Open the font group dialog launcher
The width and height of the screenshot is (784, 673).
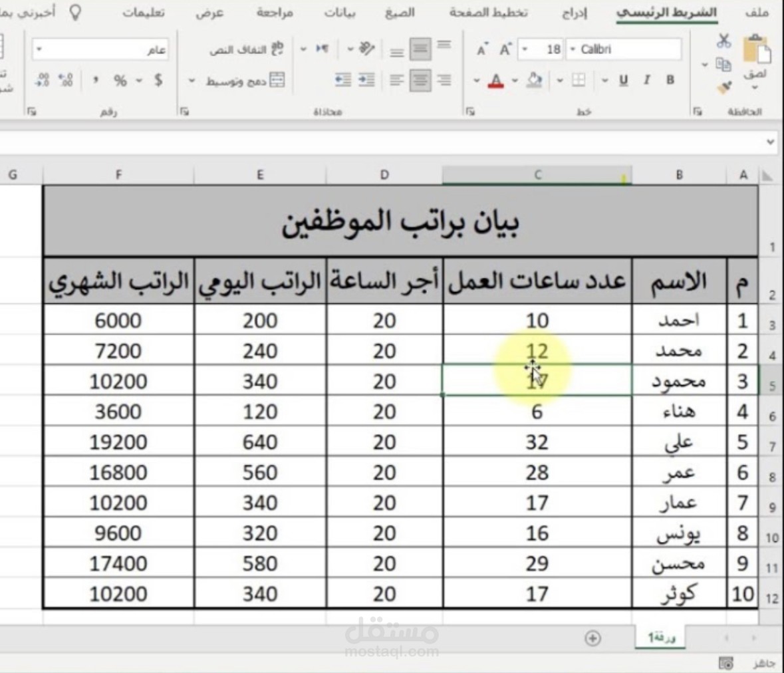[470, 112]
